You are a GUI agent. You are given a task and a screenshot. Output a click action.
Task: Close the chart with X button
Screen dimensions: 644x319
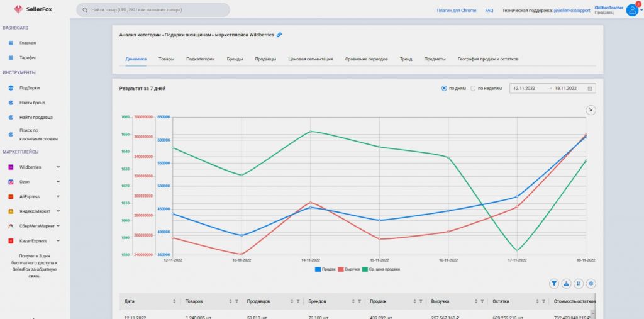(x=591, y=109)
